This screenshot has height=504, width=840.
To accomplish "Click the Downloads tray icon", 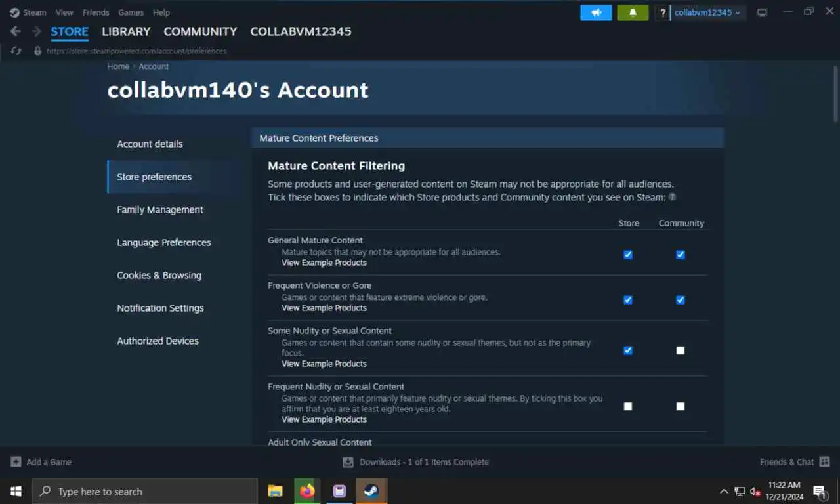I will pos(348,462).
